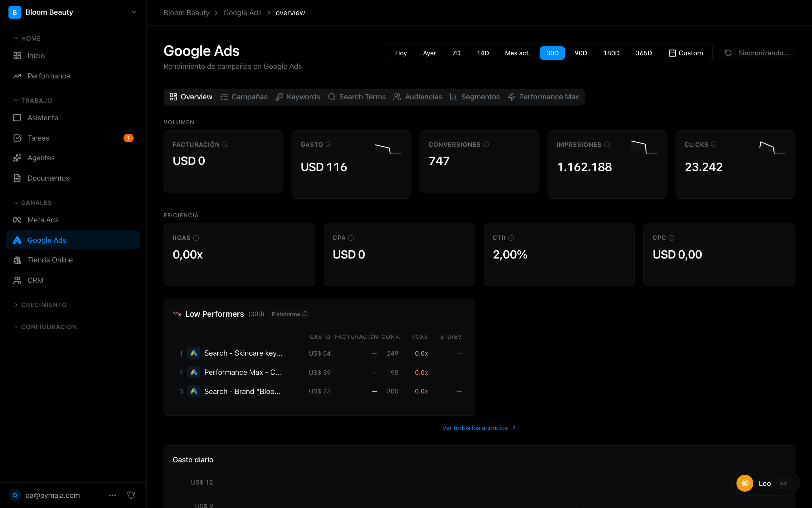Select the 180D date range
This screenshot has width=812, height=508.
point(611,53)
